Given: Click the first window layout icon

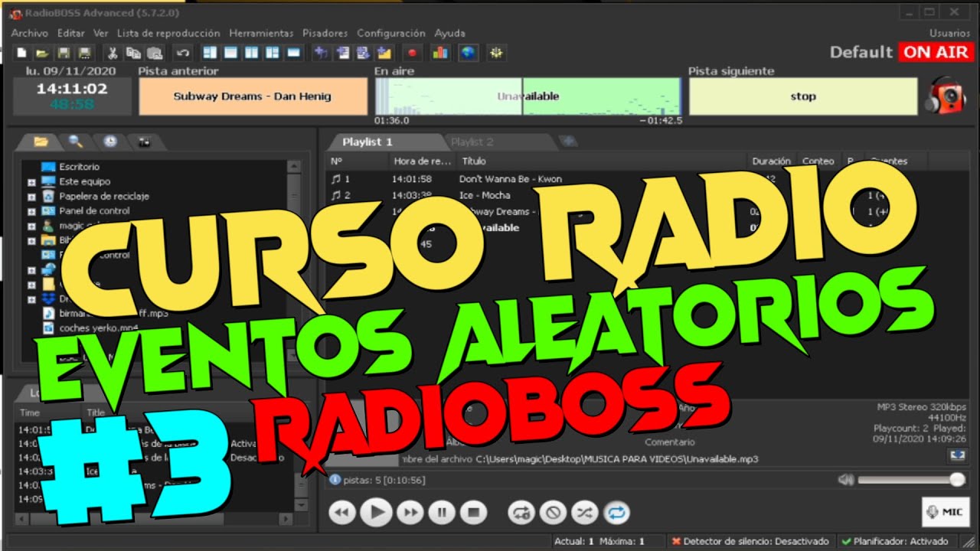Looking at the screenshot, I should pos(210,53).
